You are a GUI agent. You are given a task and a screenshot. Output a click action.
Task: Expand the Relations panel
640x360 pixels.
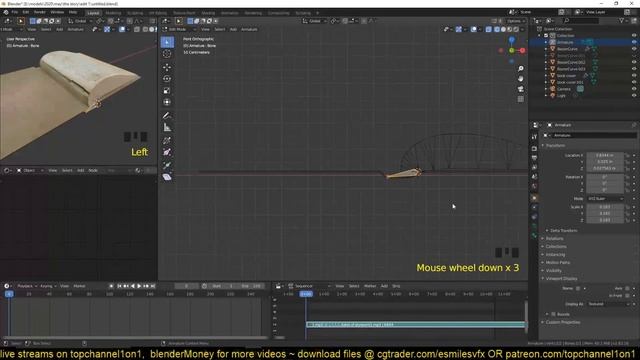click(554, 238)
